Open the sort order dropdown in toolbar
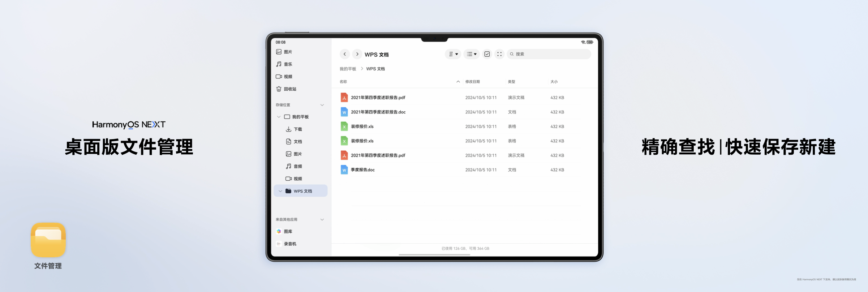 click(453, 54)
